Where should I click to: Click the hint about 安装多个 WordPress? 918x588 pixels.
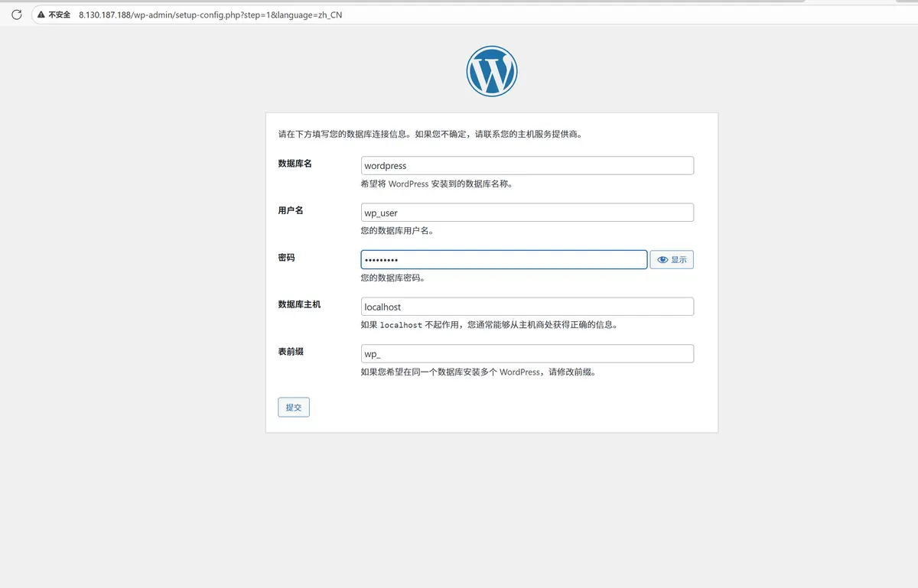(478, 372)
